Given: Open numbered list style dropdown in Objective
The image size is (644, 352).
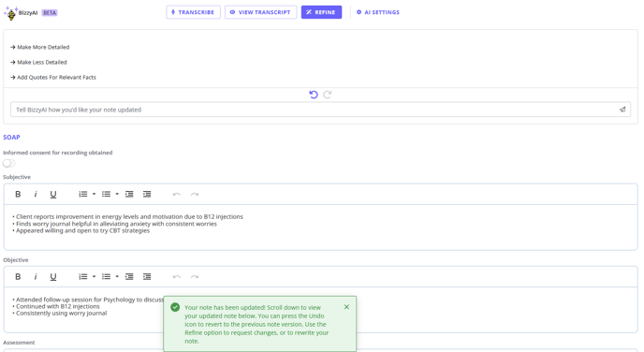Looking at the screenshot, I should tap(94, 277).
